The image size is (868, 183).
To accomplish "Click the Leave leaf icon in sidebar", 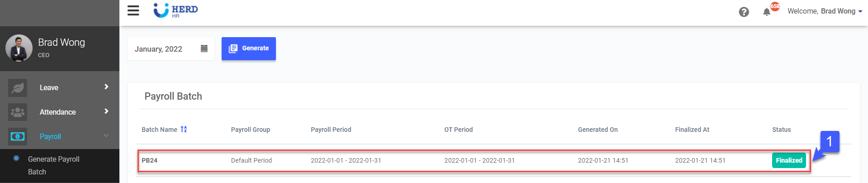I will coord(18,87).
